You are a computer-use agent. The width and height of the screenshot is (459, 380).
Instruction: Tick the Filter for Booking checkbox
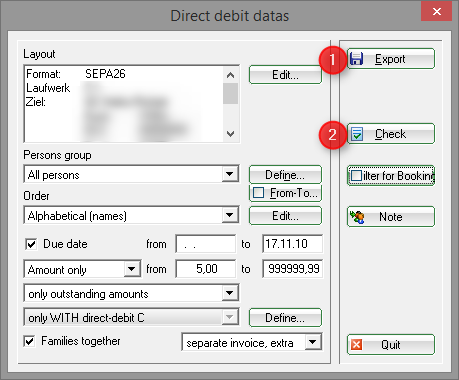point(356,176)
